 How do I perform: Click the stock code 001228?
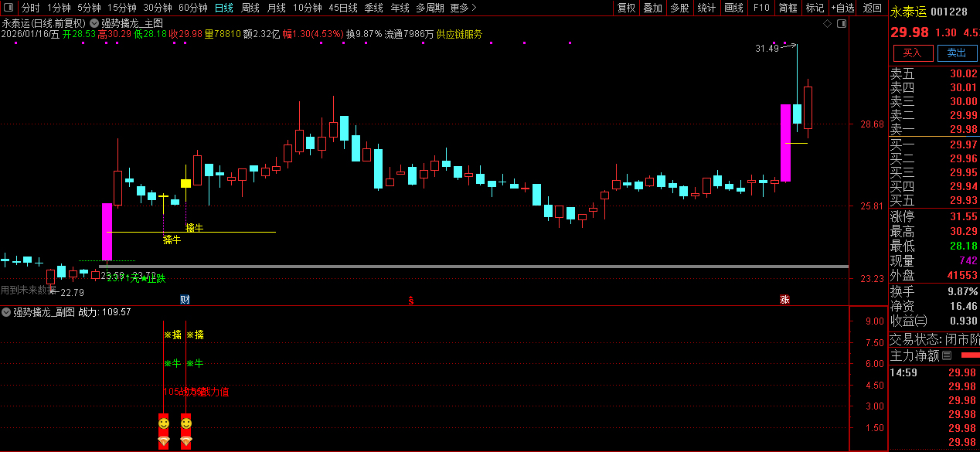click(948, 11)
